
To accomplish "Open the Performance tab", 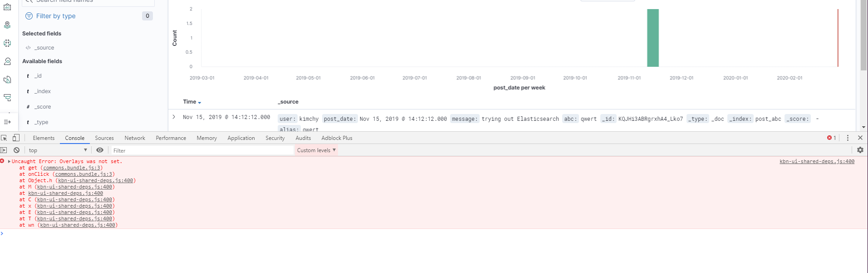I will coord(171,138).
